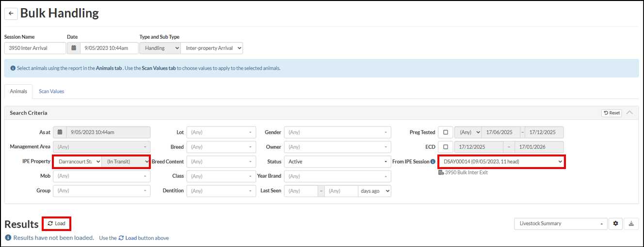644x247 pixels.
Task: Click the As at calendar icon
Action: tap(60, 132)
